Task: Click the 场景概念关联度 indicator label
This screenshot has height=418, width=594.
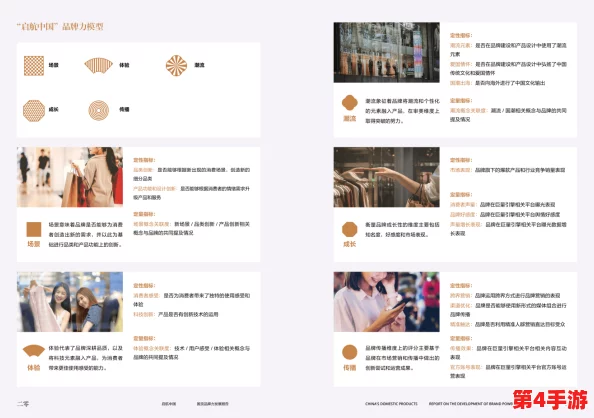Action: coord(152,224)
